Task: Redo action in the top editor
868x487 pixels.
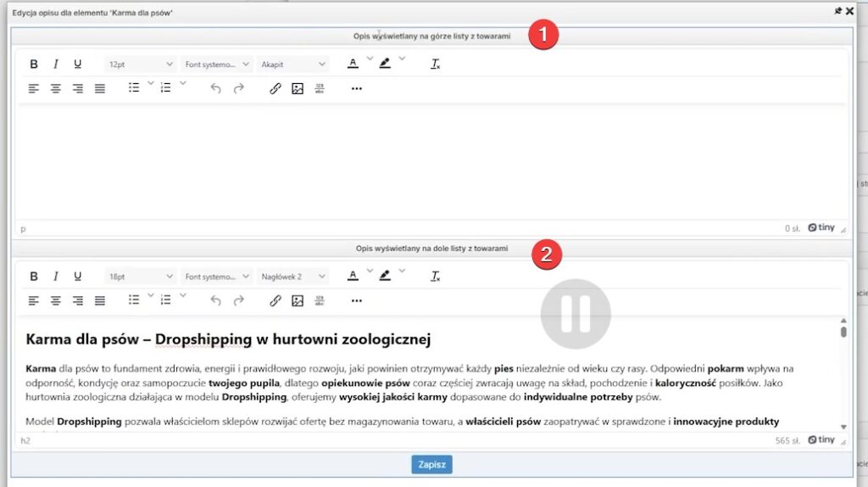Action: pos(238,88)
